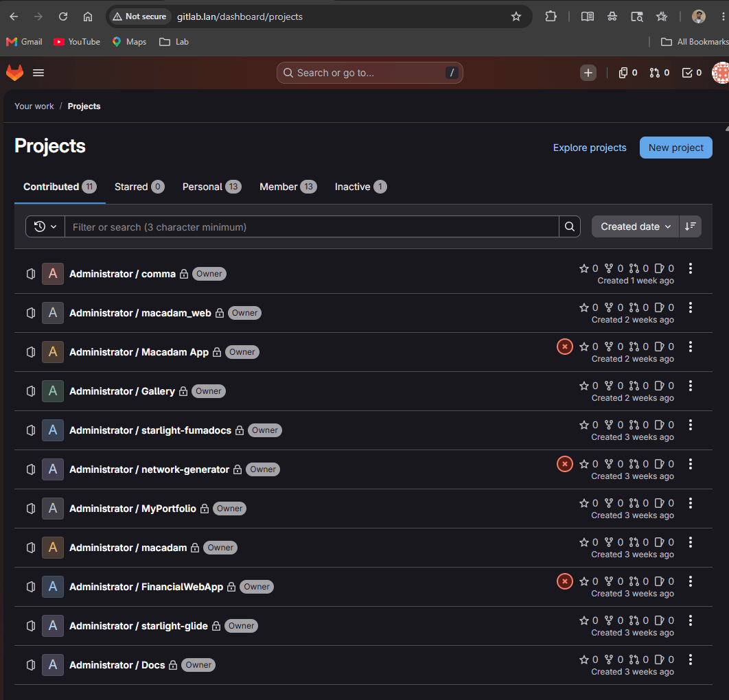This screenshot has width=729, height=700.
Task: Switch to the Inactive tab
Action: (360, 187)
